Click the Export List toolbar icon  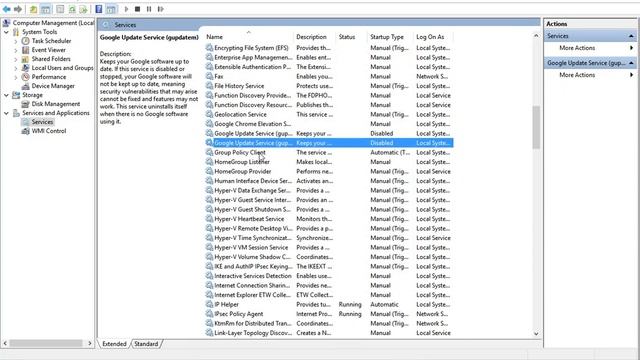pyautogui.click(x=83, y=9)
